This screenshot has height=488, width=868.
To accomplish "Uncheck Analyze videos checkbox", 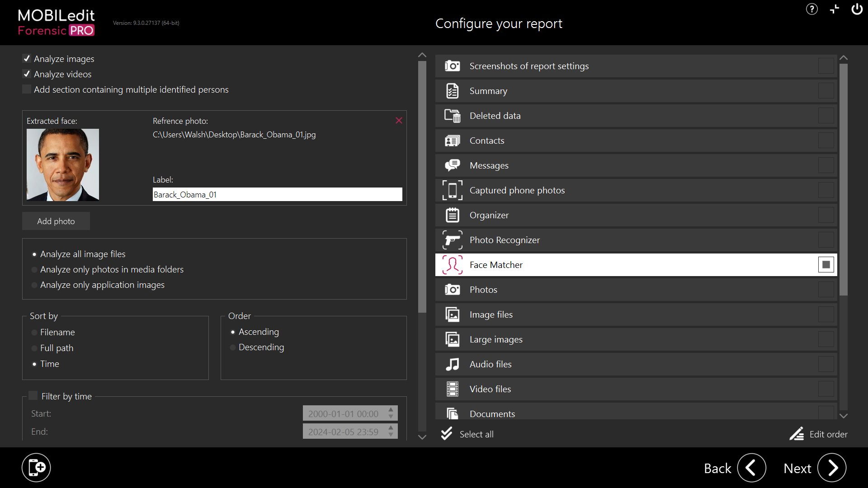I will coord(27,74).
